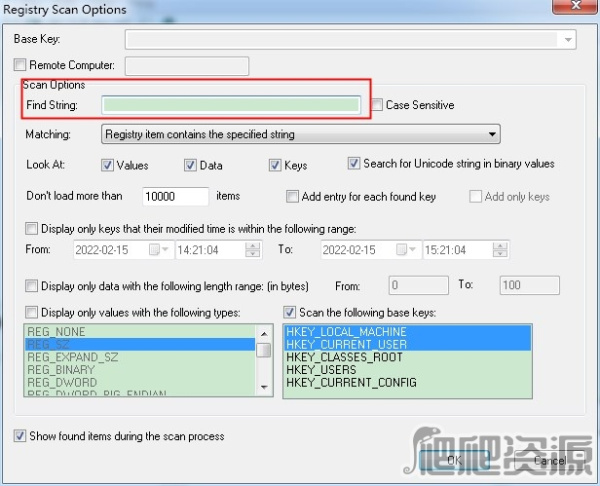Open the Matching mode dropdown
The image size is (600, 486).
pos(300,134)
